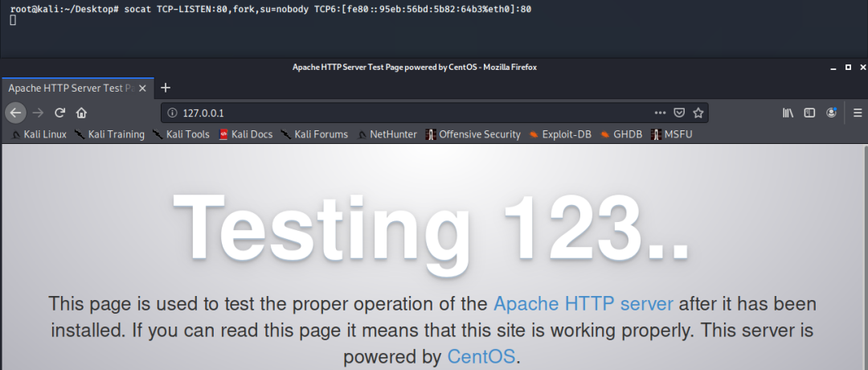
Task: Follow the CentOS link
Action: [481, 356]
